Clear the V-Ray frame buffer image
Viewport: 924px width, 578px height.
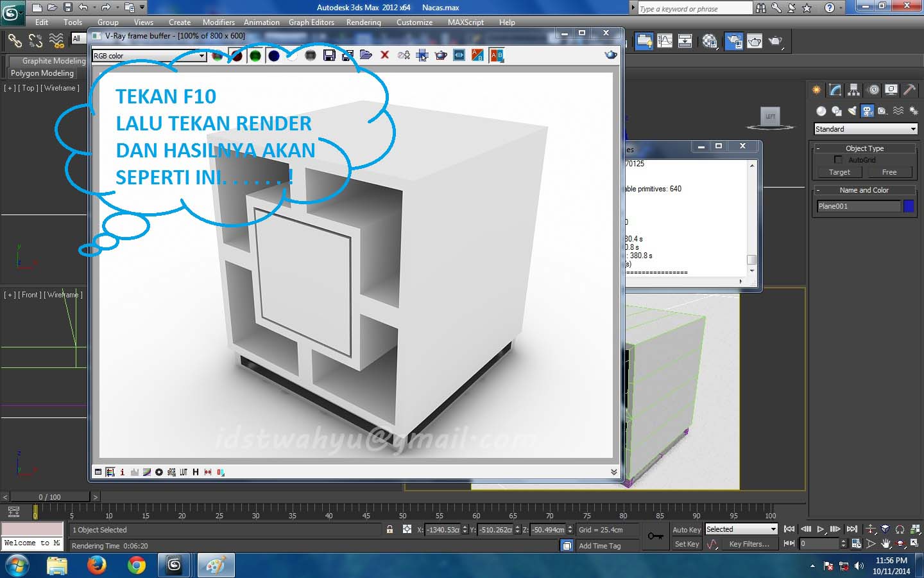[385, 55]
